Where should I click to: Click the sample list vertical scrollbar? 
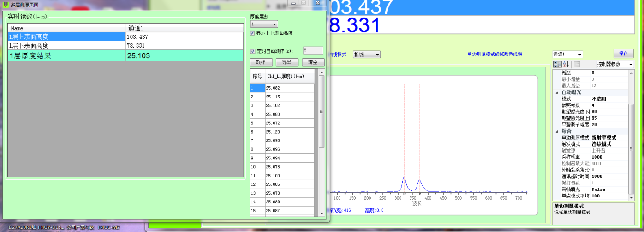click(322, 139)
